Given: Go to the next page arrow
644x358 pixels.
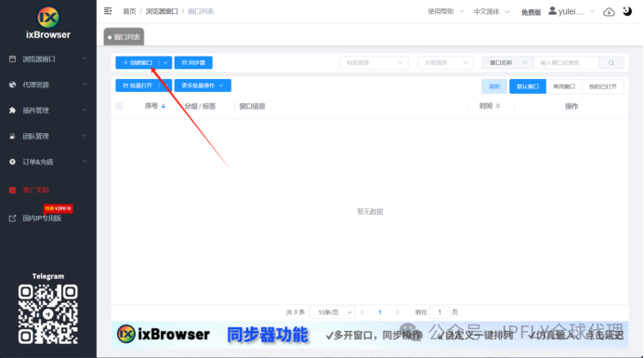Looking at the screenshot, I should pyautogui.click(x=397, y=312).
